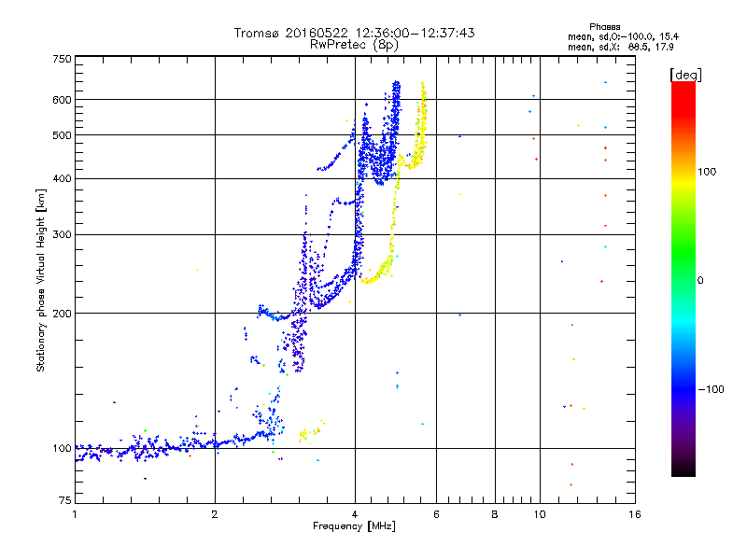Click the 'Phases' legend heading
This screenshot has width=747, height=560.
[x=604, y=27]
